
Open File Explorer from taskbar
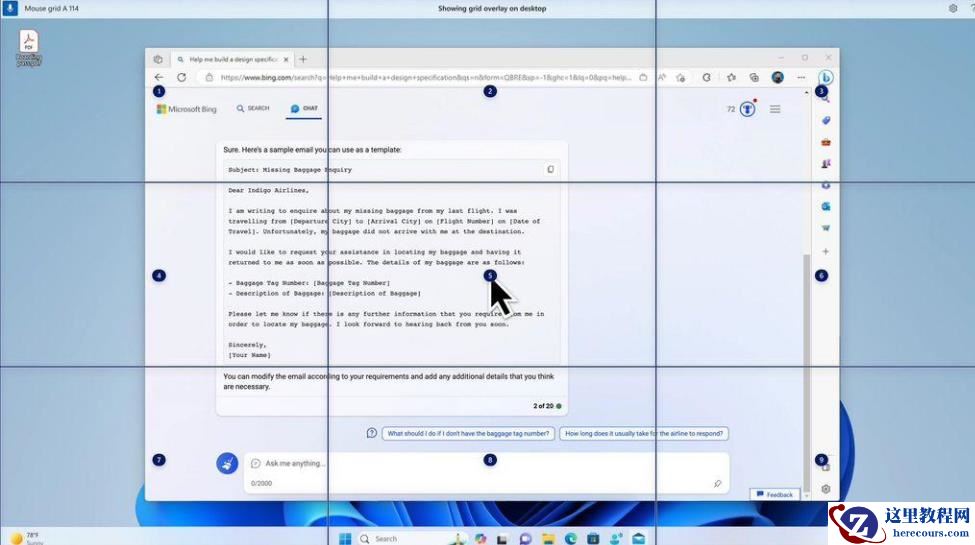[x=548, y=538]
